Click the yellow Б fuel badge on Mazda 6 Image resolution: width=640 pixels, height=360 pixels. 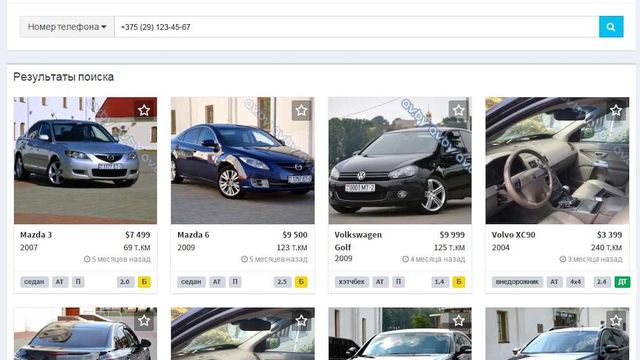[301, 282]
